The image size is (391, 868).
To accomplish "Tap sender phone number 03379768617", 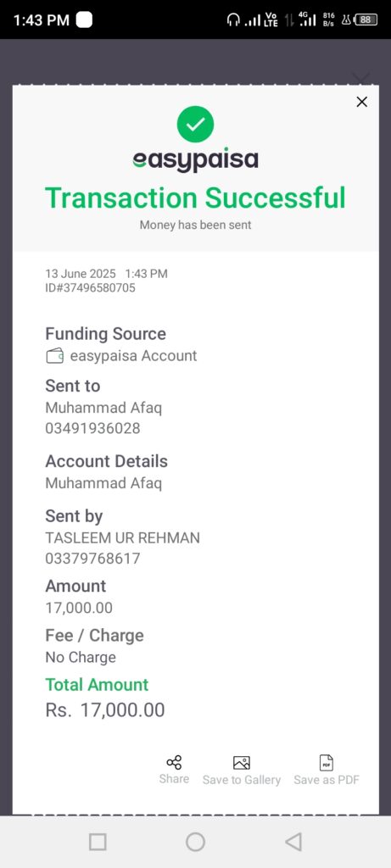I will [x=92, y=559].
